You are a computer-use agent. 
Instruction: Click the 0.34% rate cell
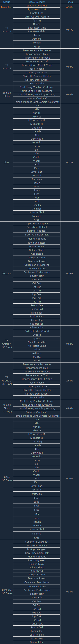click(69, 592)
